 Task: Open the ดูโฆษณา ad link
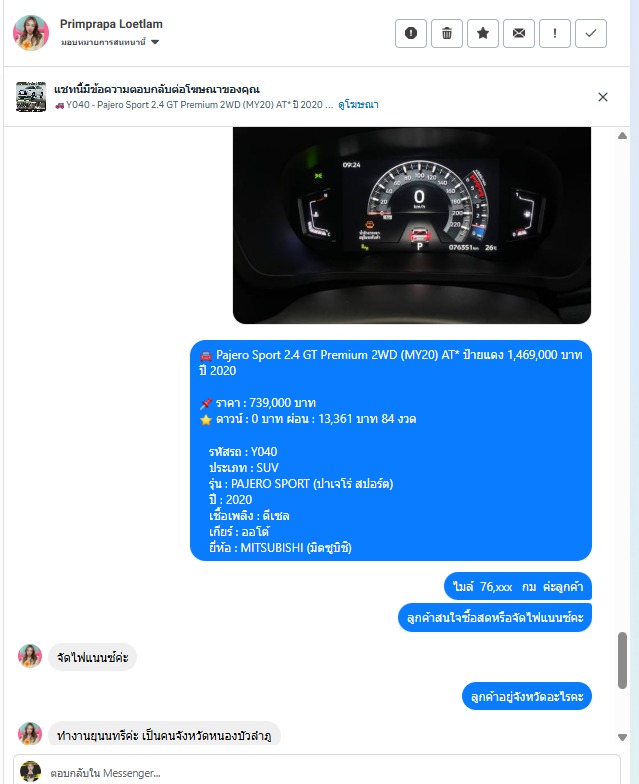tap(358, 104)
